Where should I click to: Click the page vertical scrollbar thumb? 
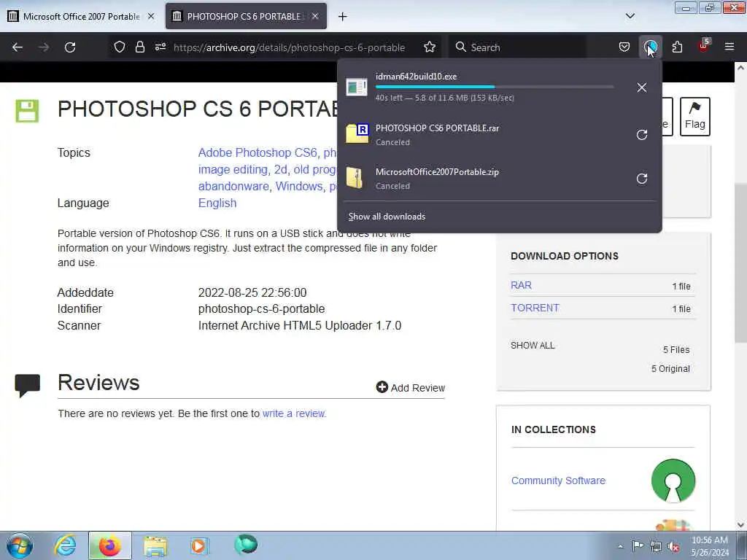[740, 262]
